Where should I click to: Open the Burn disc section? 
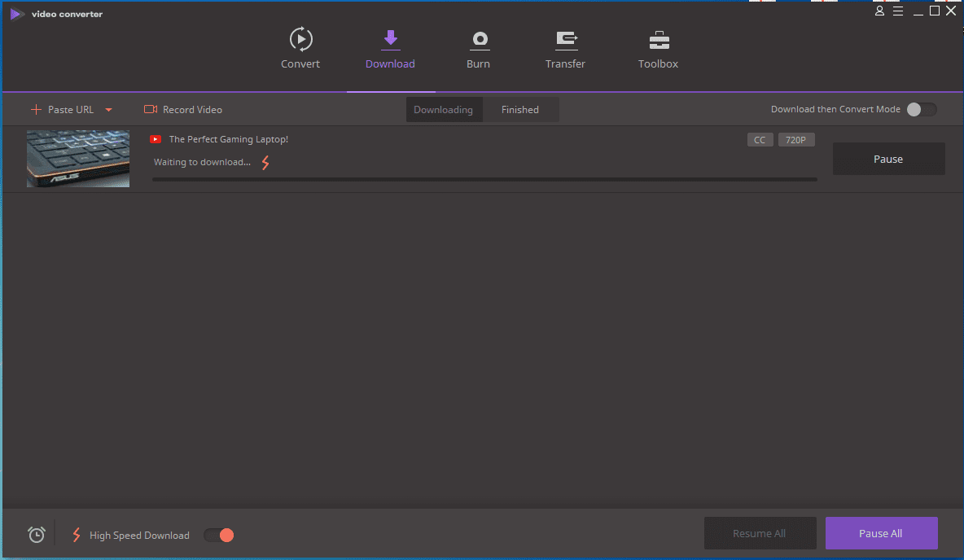(x=478, y=40)
